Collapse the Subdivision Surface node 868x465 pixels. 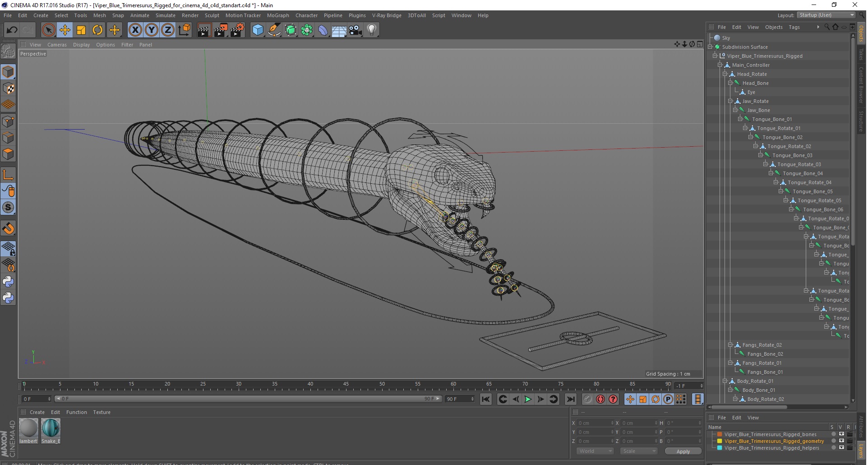click(710, 47)
